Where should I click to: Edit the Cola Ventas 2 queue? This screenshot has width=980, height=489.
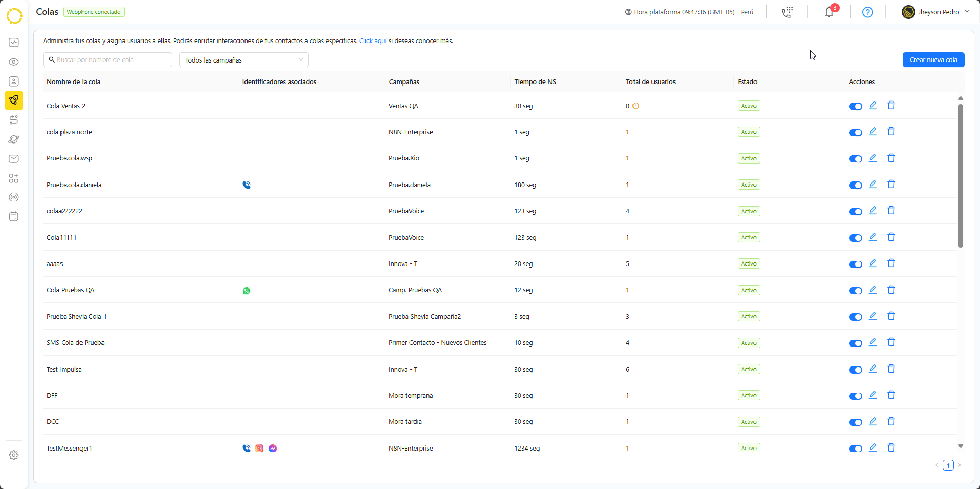[x=873, y=106]
